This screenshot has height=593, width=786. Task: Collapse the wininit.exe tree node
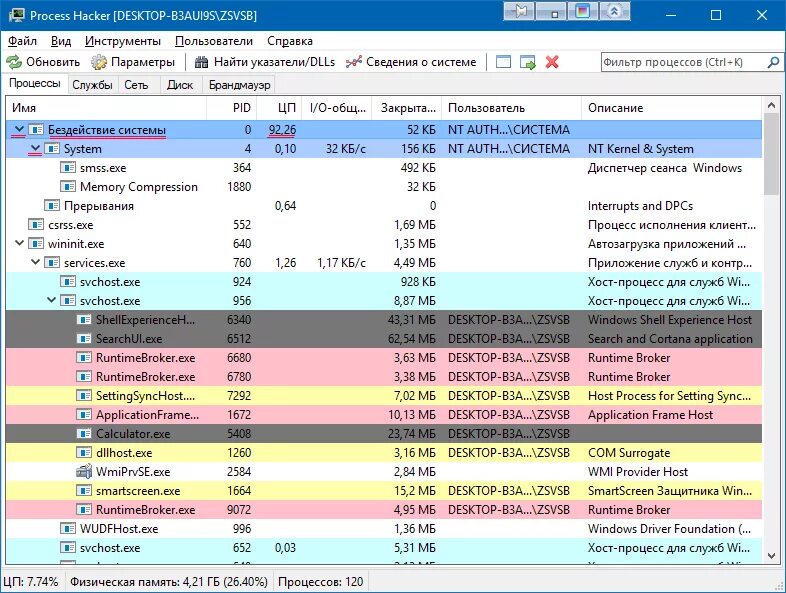(x=19, y=244)
